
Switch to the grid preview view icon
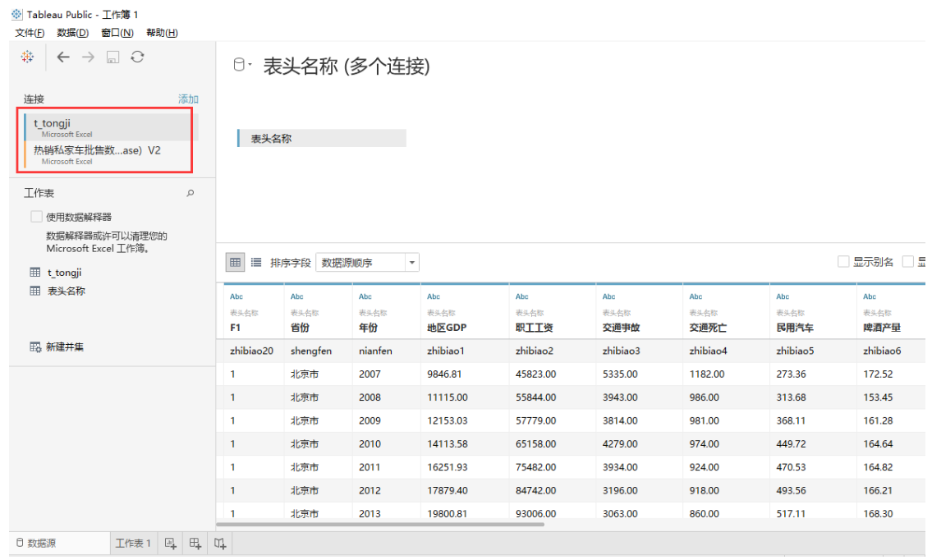pos(236,262)
